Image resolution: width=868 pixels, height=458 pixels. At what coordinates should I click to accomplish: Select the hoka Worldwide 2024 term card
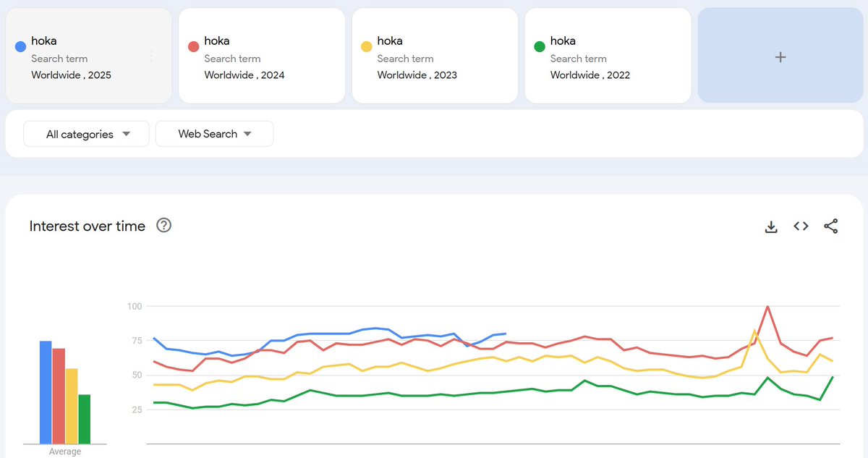pyautogui.click(x=261, y=56)
